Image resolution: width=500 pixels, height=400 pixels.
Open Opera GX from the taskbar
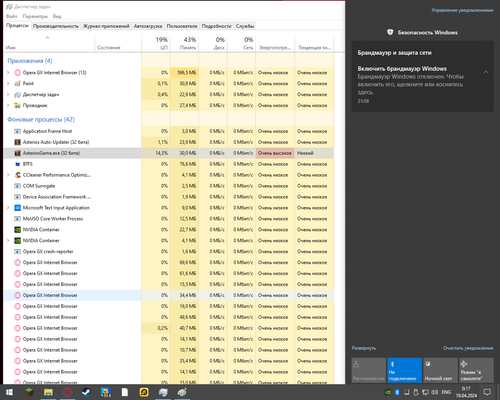click(68, 392)
